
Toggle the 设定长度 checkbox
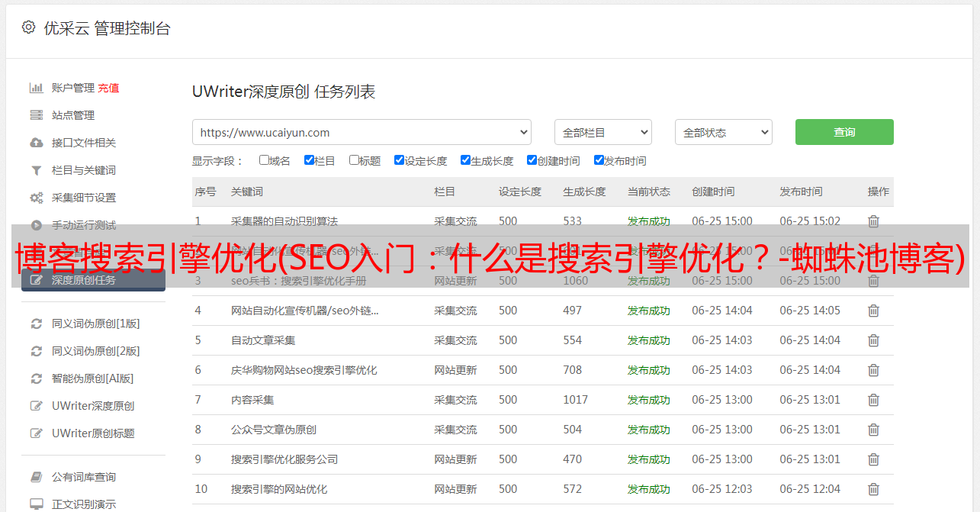(x=399, y=160)
